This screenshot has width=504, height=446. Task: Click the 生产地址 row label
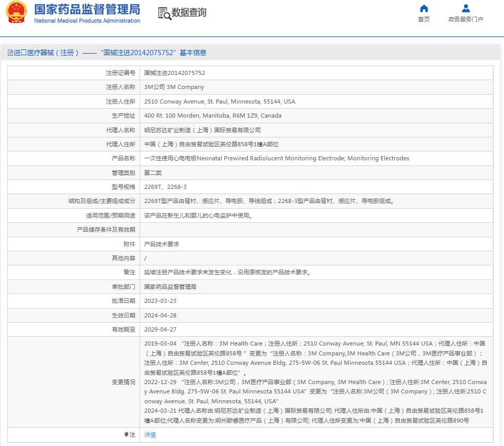click(x=123, y=116)
